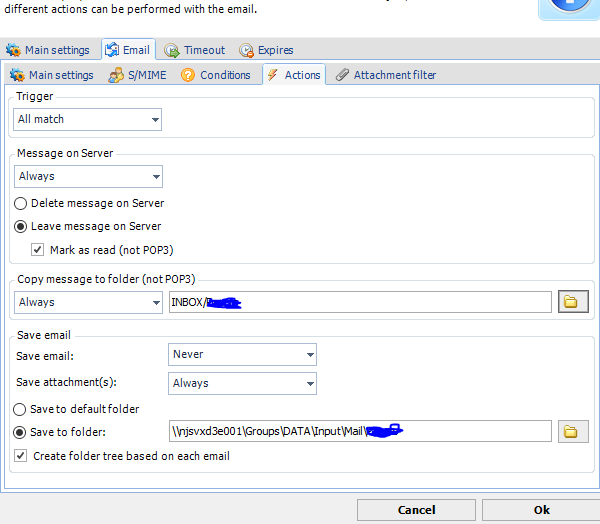Click the folder browse icon for Save to folder
Viewport: 600px width, 524px height.
(x=572, y=431)
